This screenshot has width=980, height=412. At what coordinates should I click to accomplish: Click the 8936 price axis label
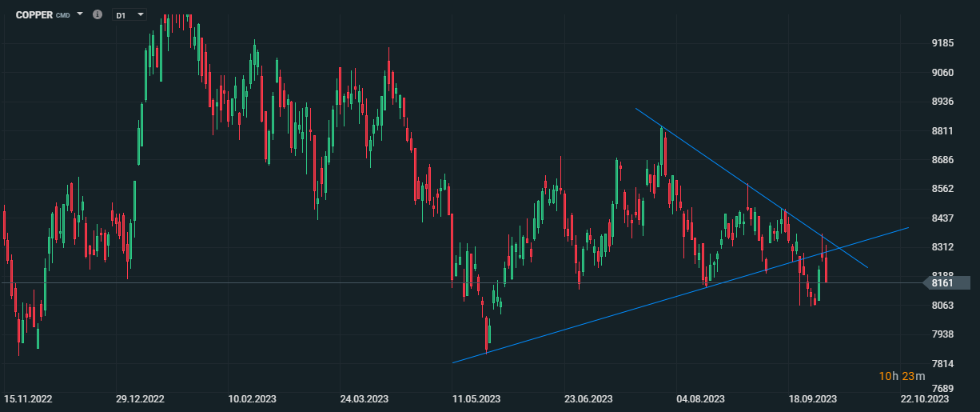[943, 102]
